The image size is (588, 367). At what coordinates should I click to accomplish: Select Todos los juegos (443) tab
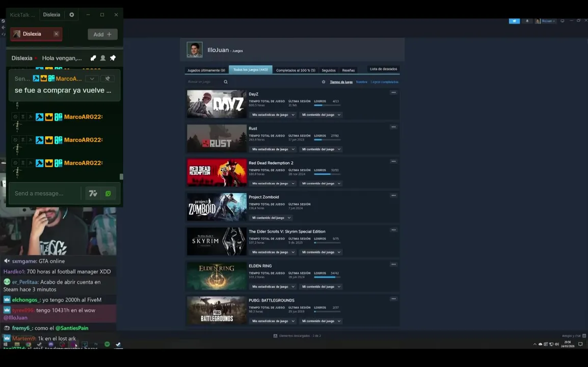(x=251, y=69)
